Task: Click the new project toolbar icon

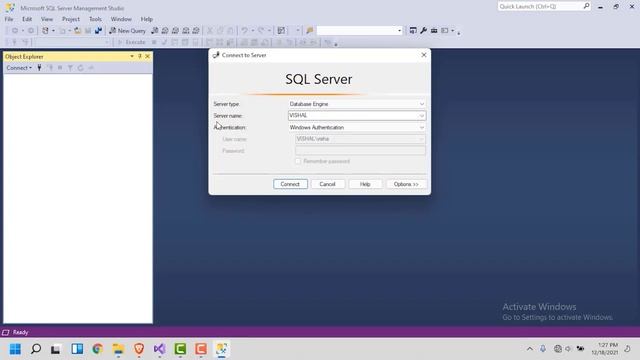Action: click(x=45, y=31)
